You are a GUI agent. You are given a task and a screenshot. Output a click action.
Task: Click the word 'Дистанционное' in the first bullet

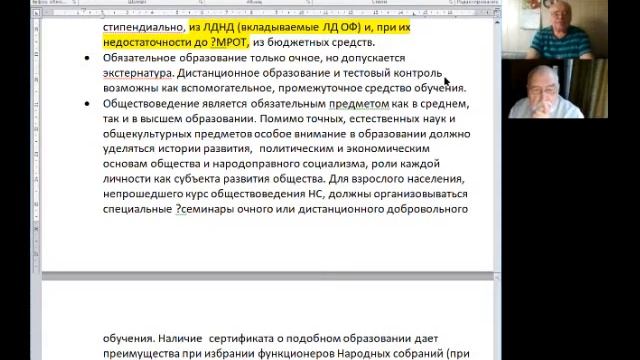(x=218, y=73)
